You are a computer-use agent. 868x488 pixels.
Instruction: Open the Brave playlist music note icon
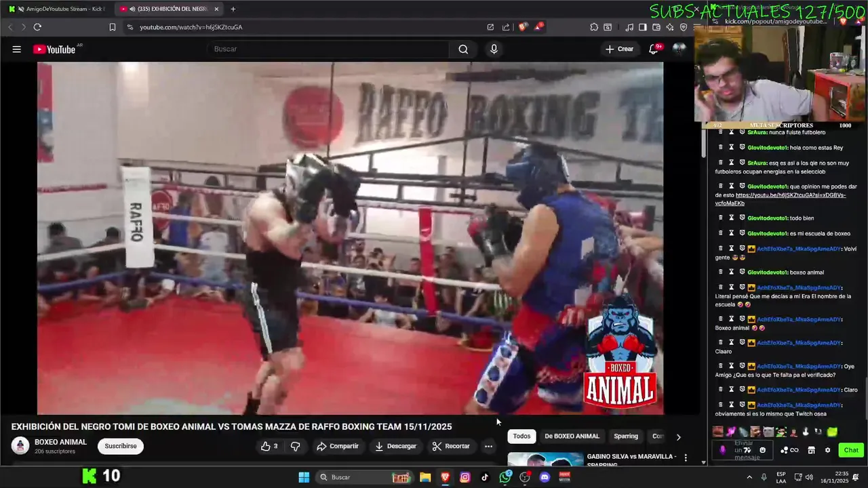(x=629, y=27)
